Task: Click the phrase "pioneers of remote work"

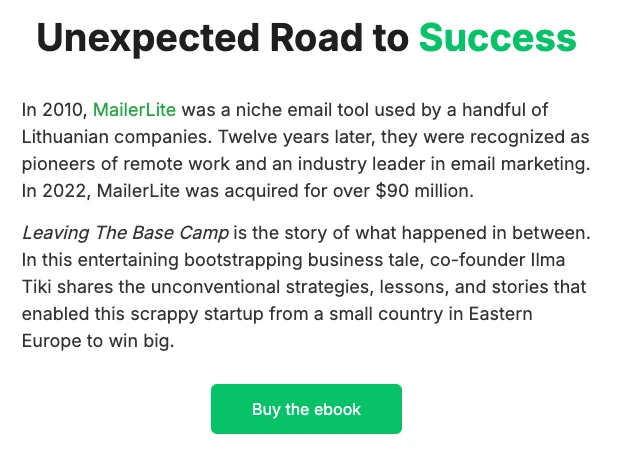Action: [112, 161]
